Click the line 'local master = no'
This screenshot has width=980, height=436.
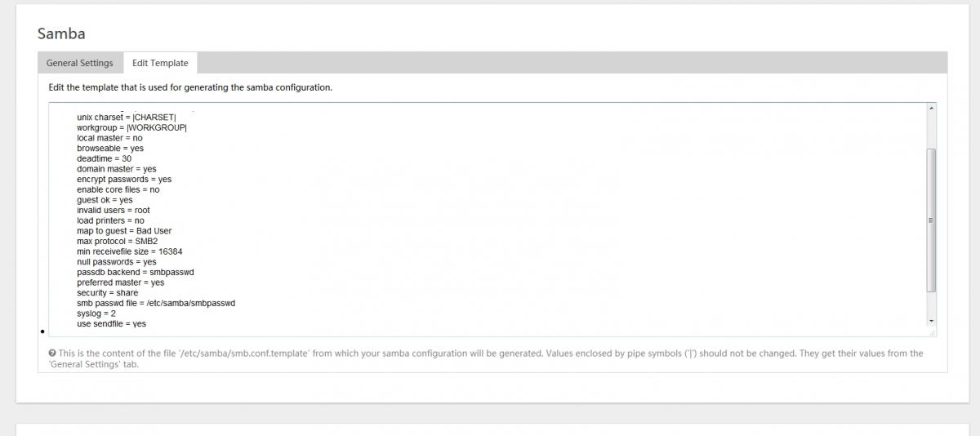109,138
